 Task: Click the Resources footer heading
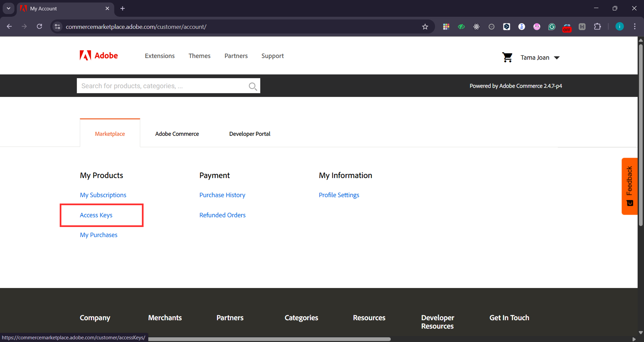click(x=369, y=318)
